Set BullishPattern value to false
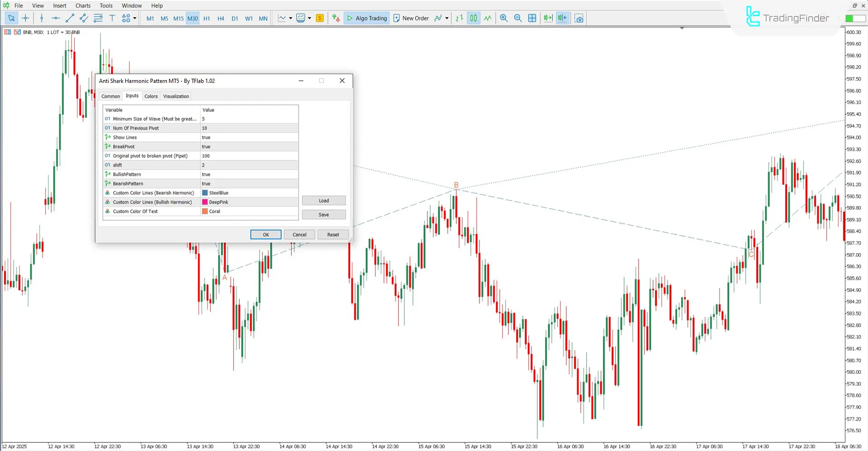 [x=249, y=174]
